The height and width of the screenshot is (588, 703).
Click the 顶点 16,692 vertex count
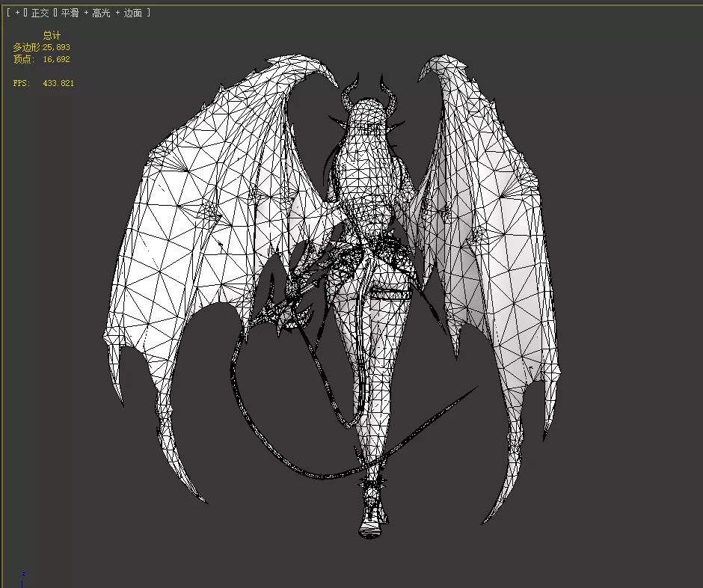click(41, 59)
